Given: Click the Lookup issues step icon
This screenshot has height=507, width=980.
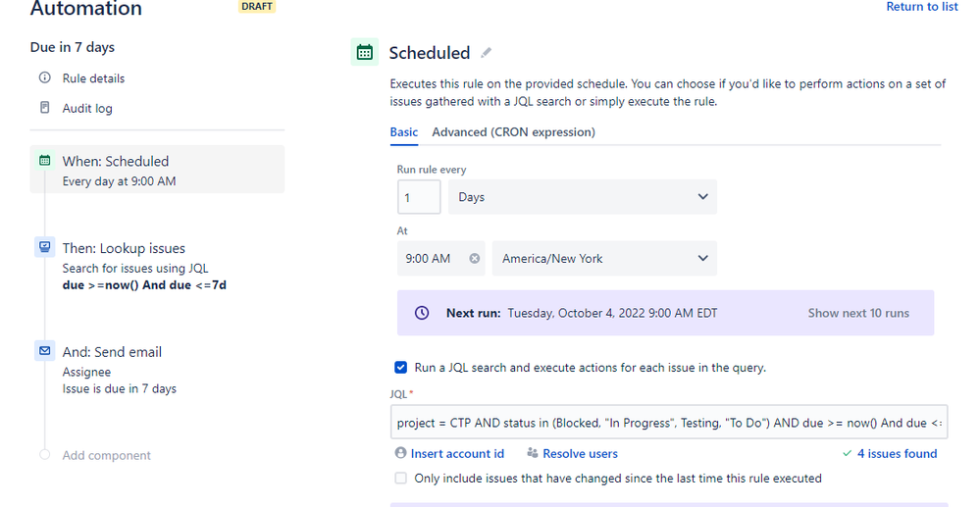Looking at the screenshot, I should click(x=45, y=247).
